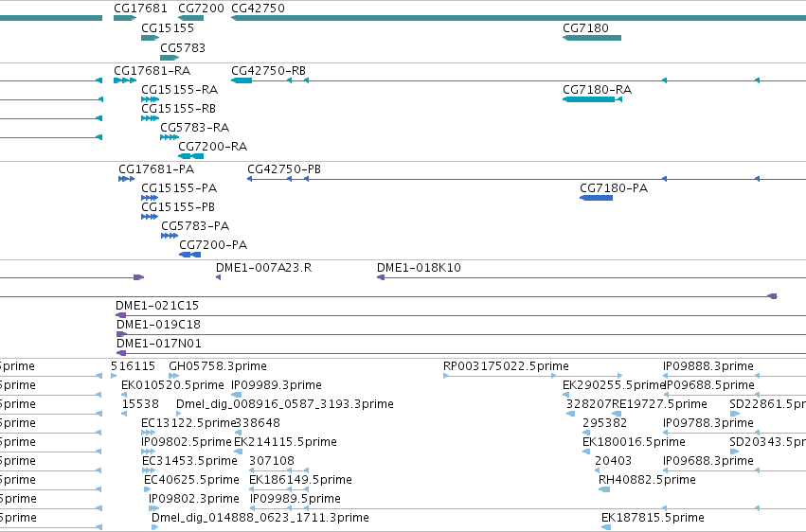Select the CG7200 gene label

tap(201, 9)
